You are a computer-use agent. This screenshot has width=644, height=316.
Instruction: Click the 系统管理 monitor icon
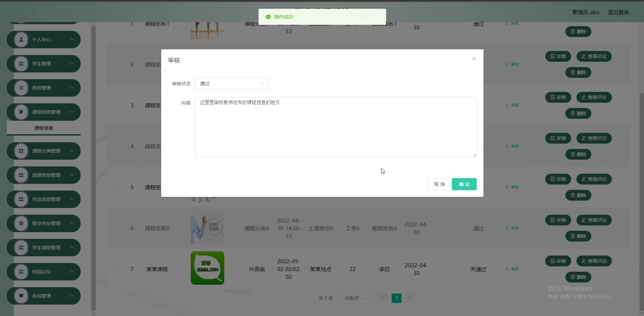tap(21, 296)
